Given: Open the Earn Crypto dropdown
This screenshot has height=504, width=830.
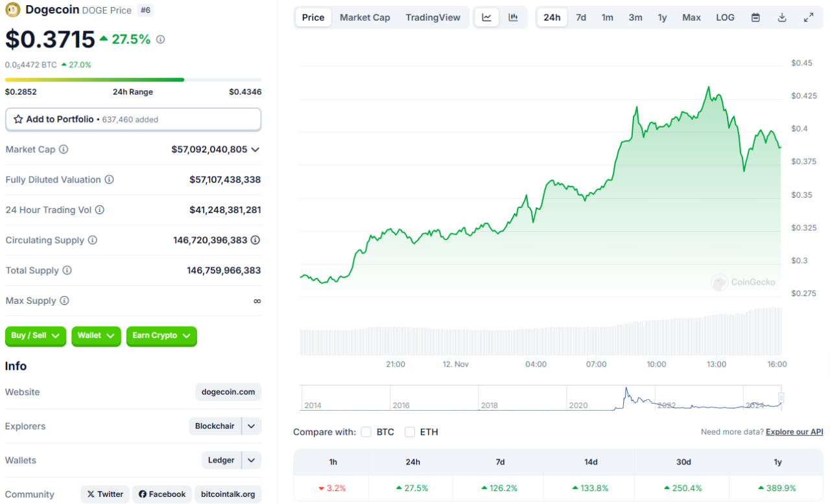Looking at the screenshot, I should [161, 336].
